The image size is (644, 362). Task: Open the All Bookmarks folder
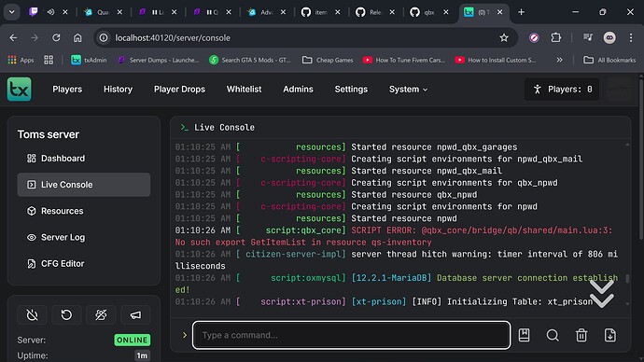point(609,60)
